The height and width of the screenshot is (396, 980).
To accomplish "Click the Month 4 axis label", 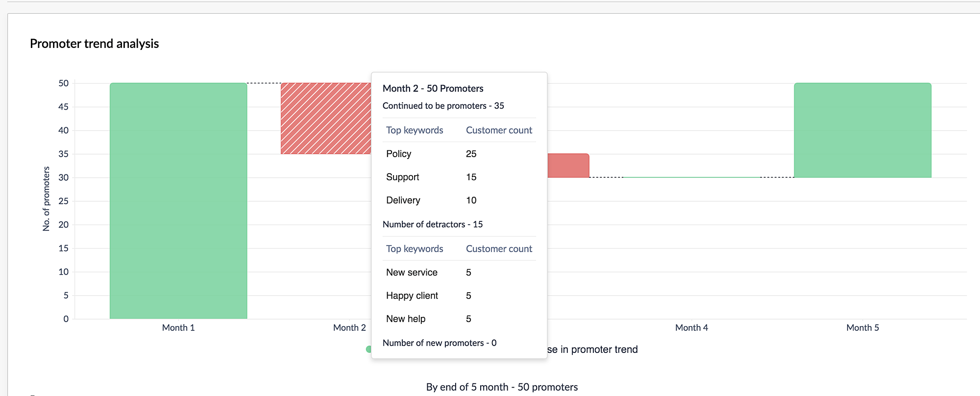I will [691, 328].
